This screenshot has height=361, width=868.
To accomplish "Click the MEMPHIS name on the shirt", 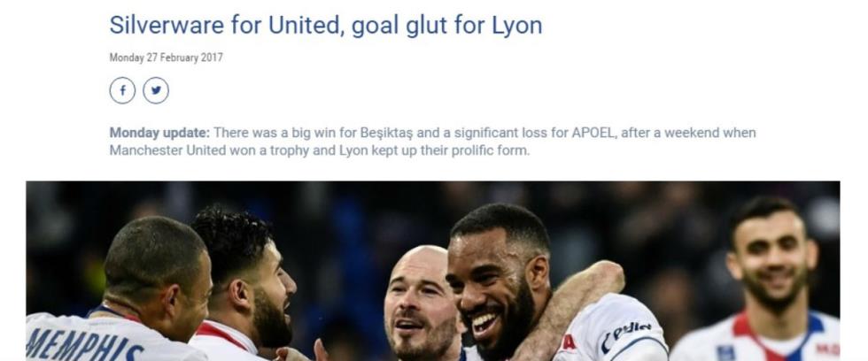I will coord(84,342).
